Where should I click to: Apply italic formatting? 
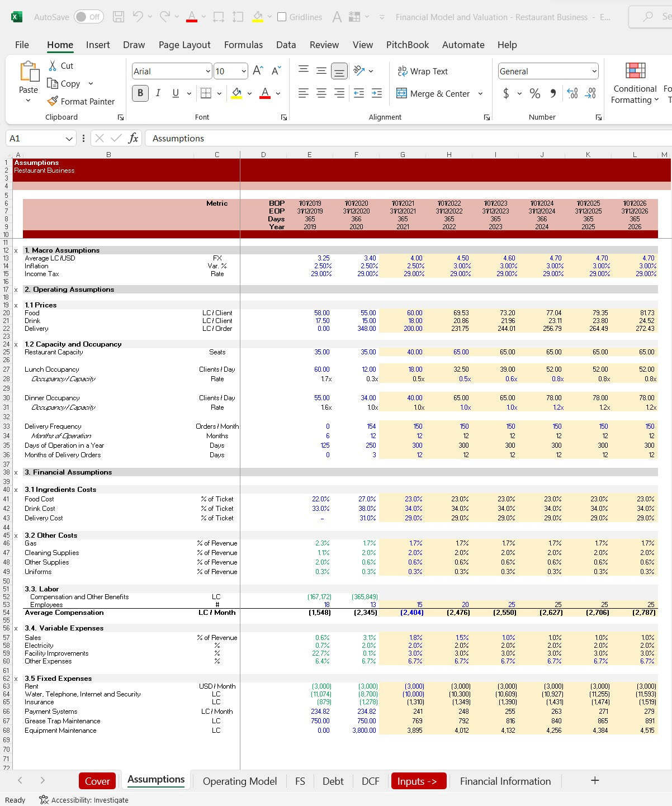point(158,93)
